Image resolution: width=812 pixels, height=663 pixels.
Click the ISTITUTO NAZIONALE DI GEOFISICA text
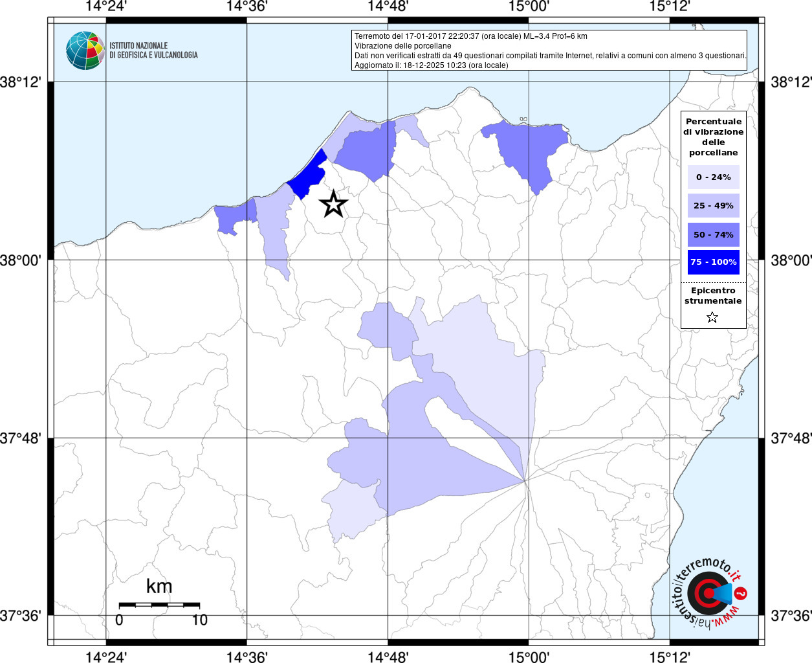pyautogui.click(x=153, y=51)
